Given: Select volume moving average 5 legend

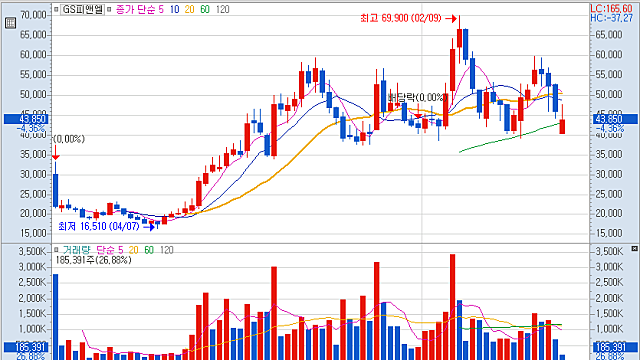Looking at the screenshot, I should [x=120, y=250].
